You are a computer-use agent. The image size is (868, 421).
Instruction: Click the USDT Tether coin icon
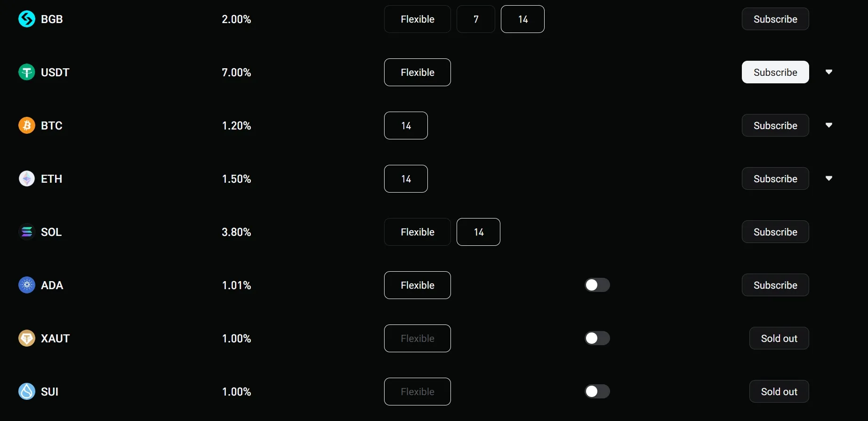click(27, 73)
